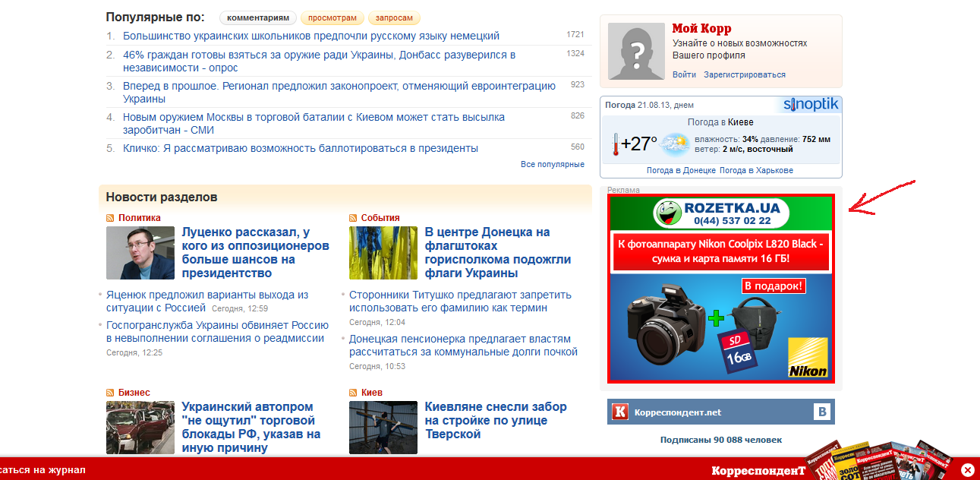Click the RSS icon next to Политика
The image size is (980, 480).
point(110,218)
